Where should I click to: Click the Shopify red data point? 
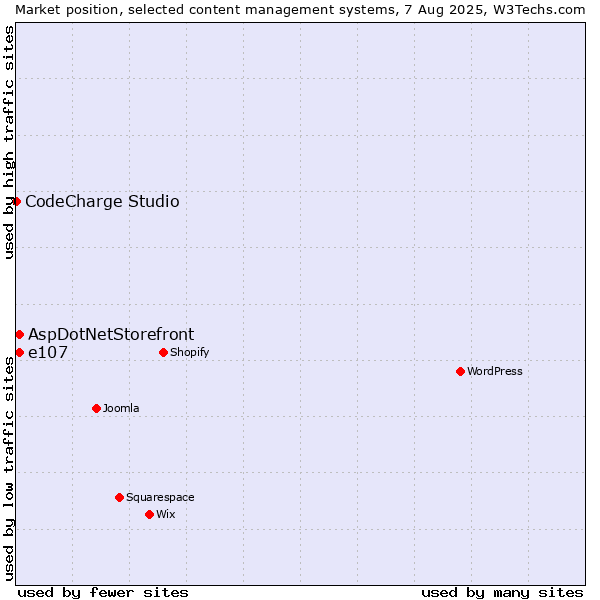tap(163, 352)
